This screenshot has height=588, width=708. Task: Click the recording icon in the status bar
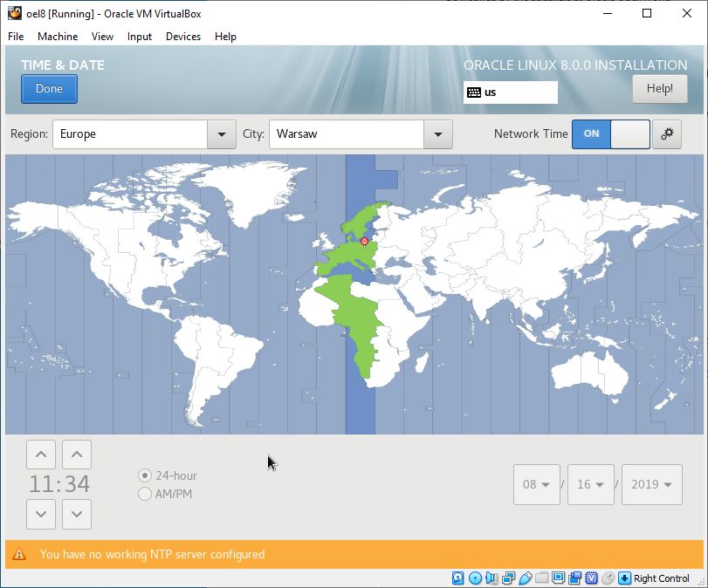(x=574, y=578)
